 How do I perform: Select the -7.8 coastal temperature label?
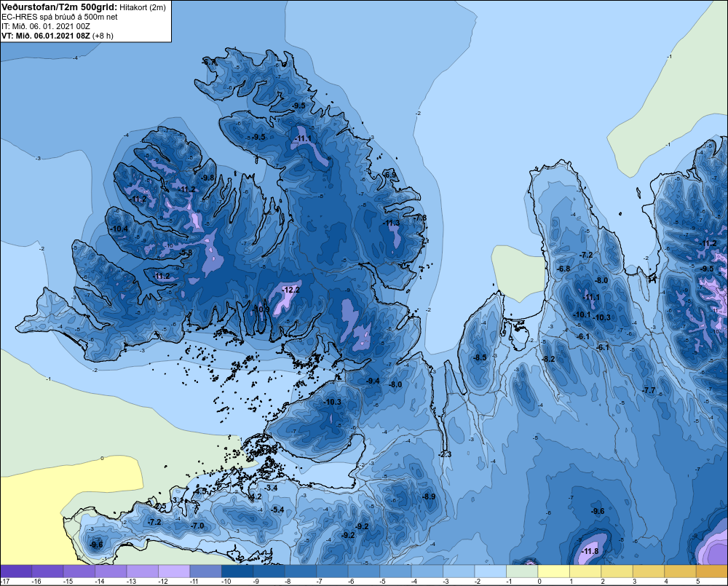tap(420, 218)
